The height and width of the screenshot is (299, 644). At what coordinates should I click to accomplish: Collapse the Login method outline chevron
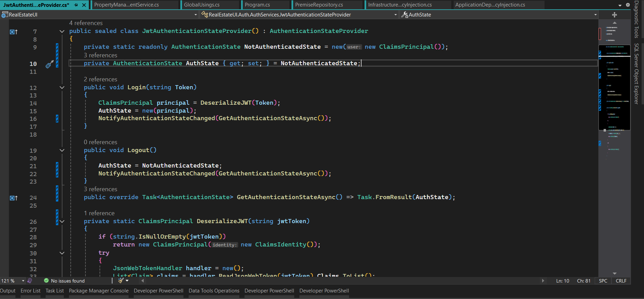(62, 88)
